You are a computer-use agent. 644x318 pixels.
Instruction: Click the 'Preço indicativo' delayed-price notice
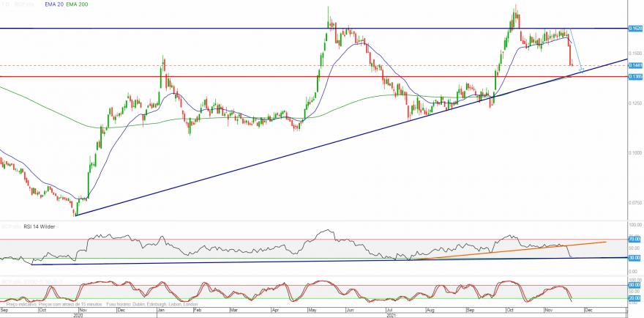(54, 304)
